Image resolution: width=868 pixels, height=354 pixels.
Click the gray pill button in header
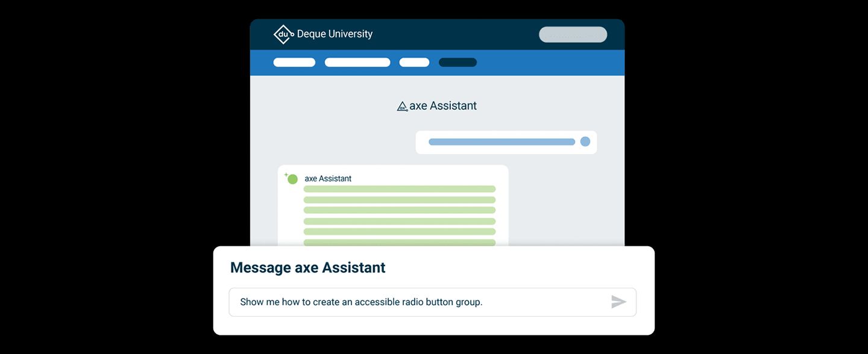(573, 35)
